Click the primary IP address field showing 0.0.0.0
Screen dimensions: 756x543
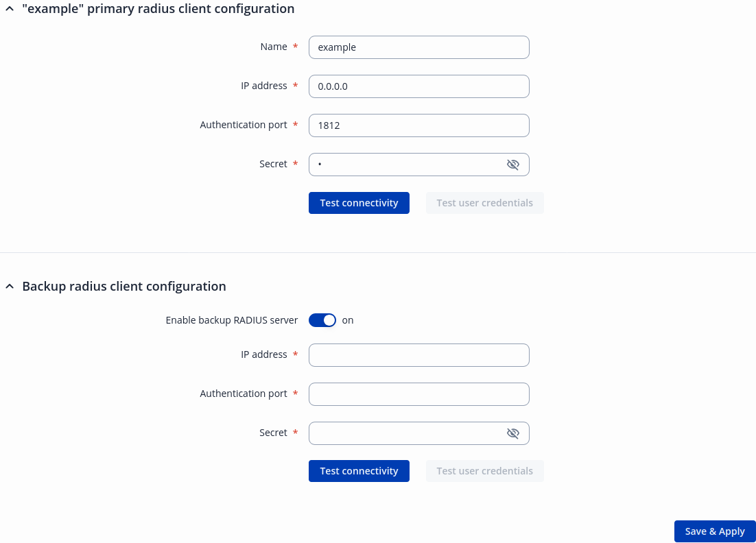(x=418, y=86)
